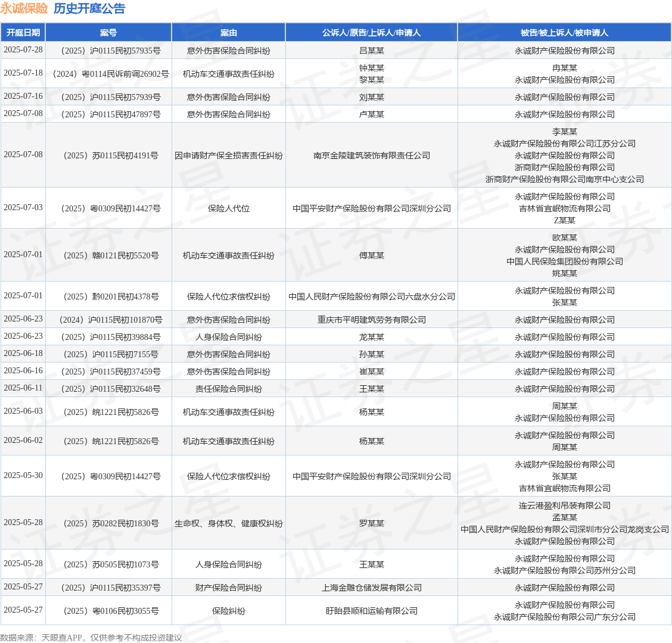Click defendant 孟某某
This screenshot has height=643, width=672.
(564, 517)
